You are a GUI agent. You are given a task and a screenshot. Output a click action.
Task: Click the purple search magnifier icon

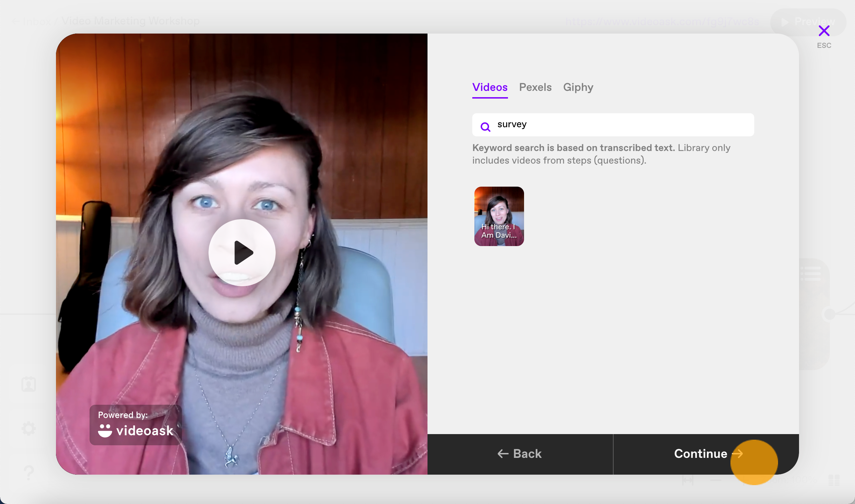tap(485, 127)
